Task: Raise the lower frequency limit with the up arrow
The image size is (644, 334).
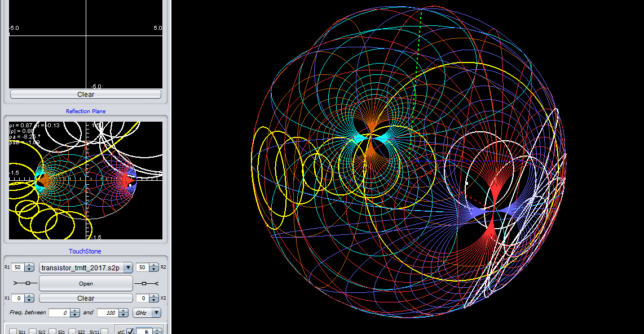Action: [75, 310]
